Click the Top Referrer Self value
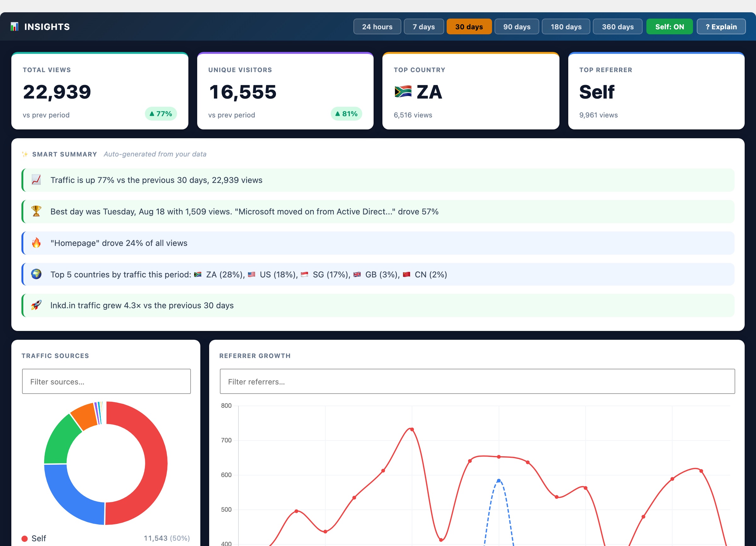The width and height of the screenshot is (756, 546). click(597, 92)
